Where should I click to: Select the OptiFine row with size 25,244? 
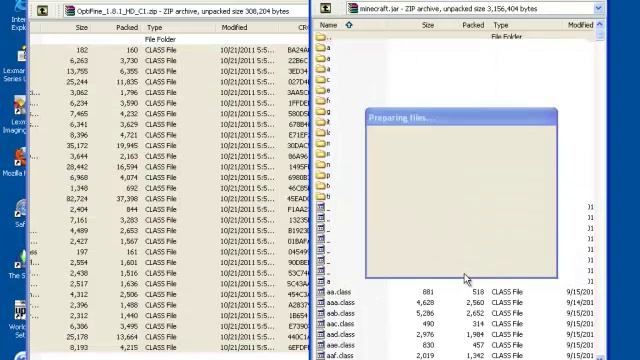[x=169, y=82]
